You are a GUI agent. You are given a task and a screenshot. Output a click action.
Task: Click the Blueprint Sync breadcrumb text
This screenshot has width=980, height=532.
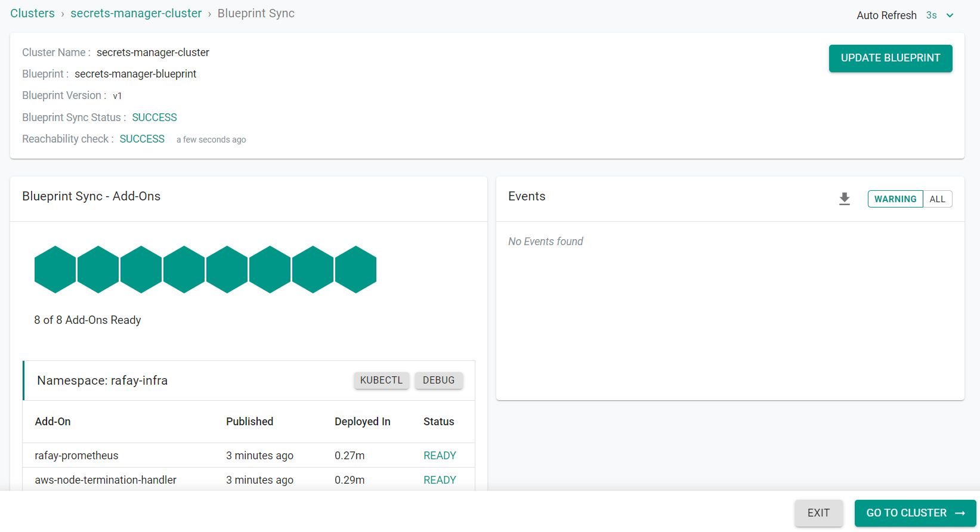256,13
